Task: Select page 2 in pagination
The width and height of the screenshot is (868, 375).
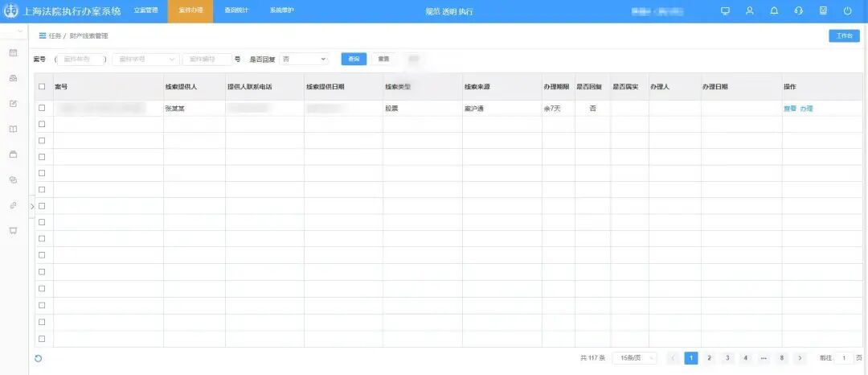Action: click(x=709, y=358)
